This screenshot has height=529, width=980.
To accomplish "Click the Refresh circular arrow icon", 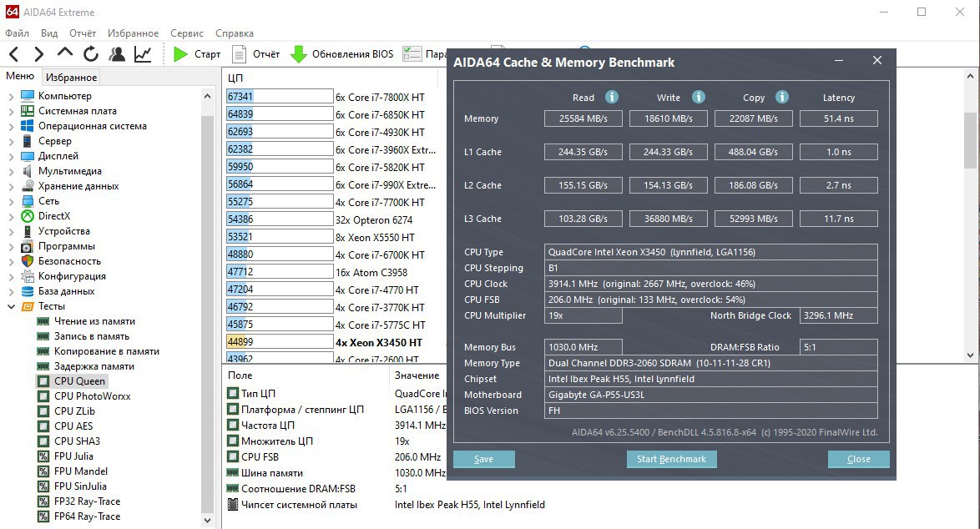I will tap(91, 54).
